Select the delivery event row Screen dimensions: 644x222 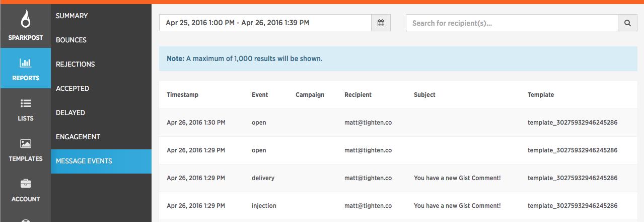pos(398,178)
